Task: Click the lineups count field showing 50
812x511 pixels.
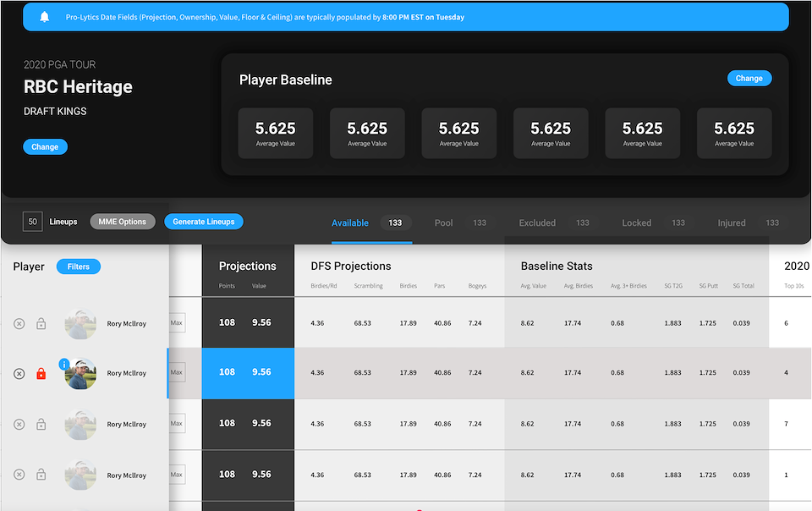Action: (33, 222)
